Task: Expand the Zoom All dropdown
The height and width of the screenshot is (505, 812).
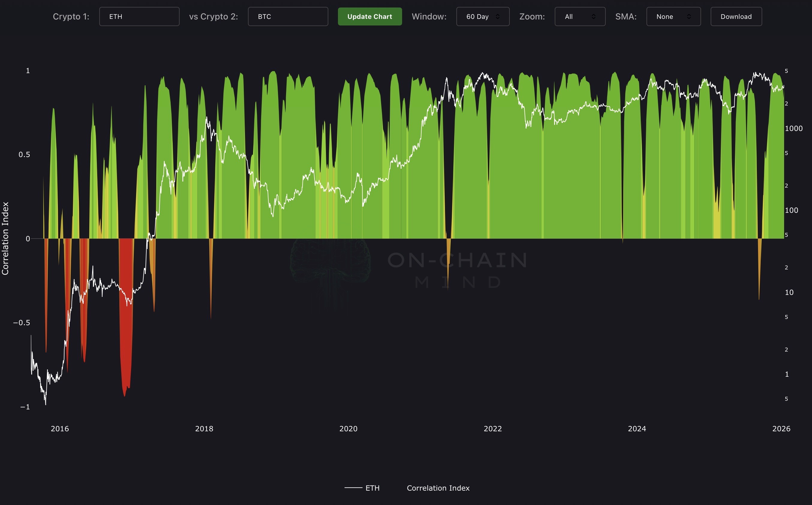Action: pos(579,16)
